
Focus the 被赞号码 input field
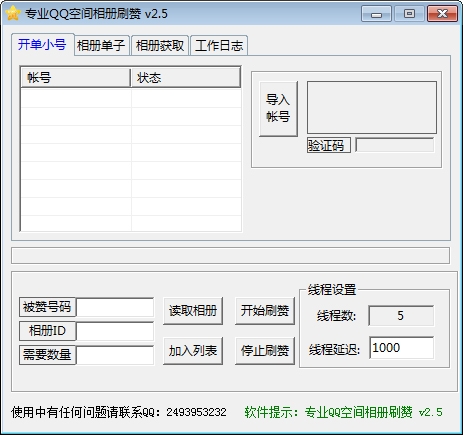coord(115,307)
